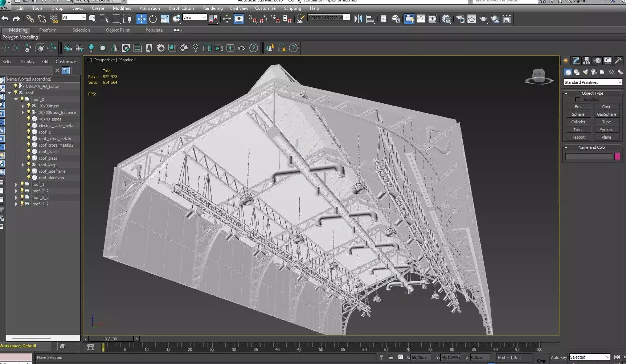
Task: Click the Undo arrow icon
Action: click(5, 19)
